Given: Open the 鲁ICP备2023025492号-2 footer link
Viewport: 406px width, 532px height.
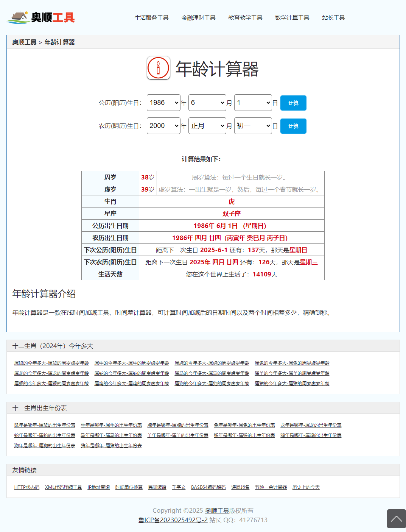Looking at the screenshot, I should (173, 520).
